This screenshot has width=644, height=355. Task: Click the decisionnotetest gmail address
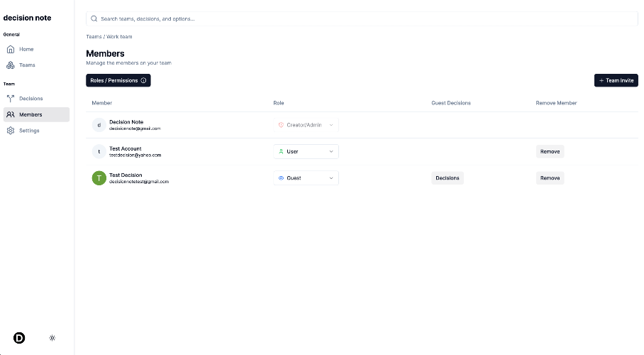[139, 182]
